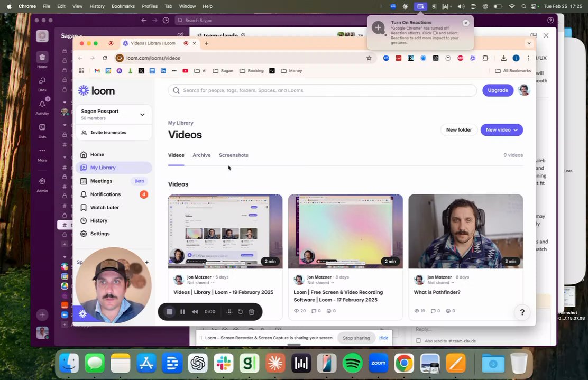Click Stop sharing button
The image size is (588, 380).
pyautogui.click(x=356, y=338)
